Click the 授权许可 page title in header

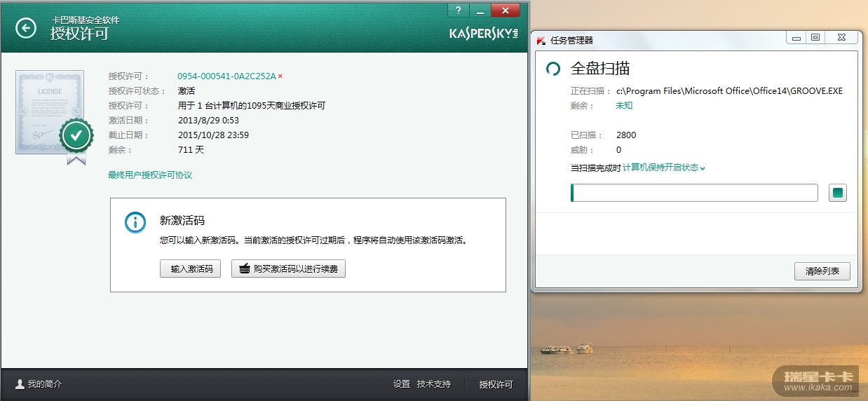(x=79, y=33)
